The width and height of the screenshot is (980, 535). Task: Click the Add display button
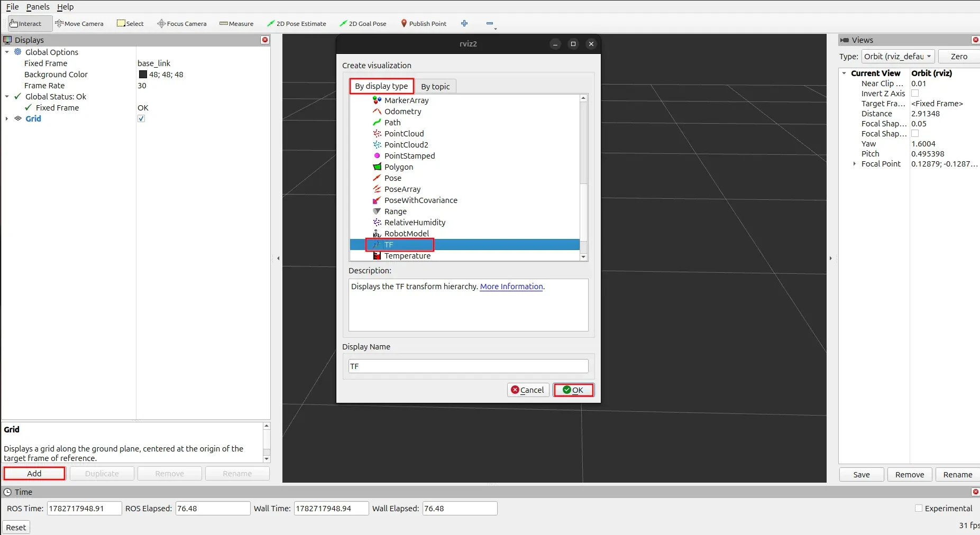tap(34, 474)
